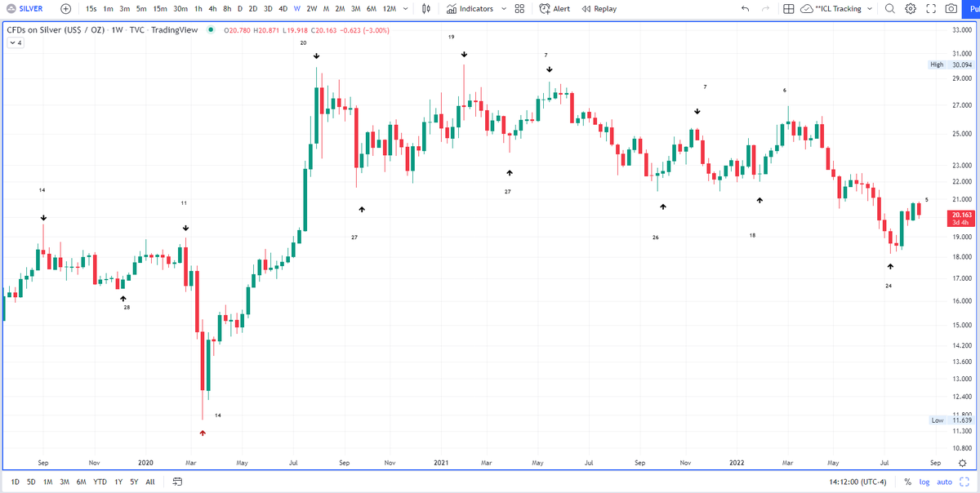Select the 4D interval
Screen dimensions: 980x493
[x=283, y=9]
